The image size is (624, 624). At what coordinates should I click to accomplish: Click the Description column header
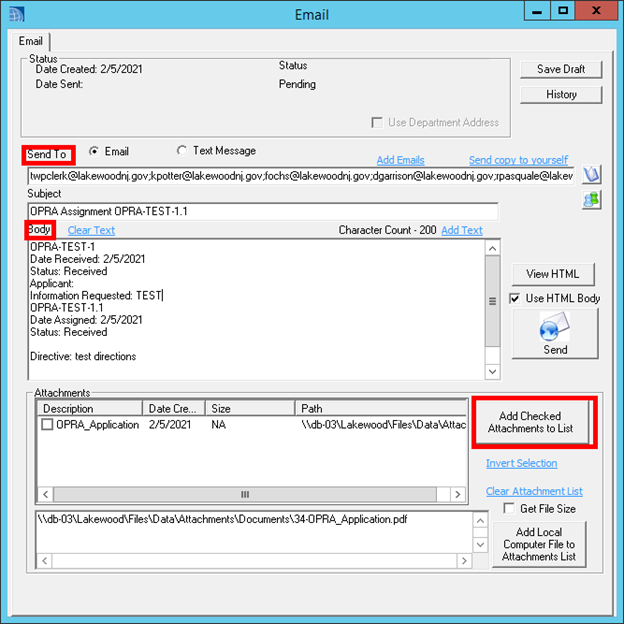(90, 408)
